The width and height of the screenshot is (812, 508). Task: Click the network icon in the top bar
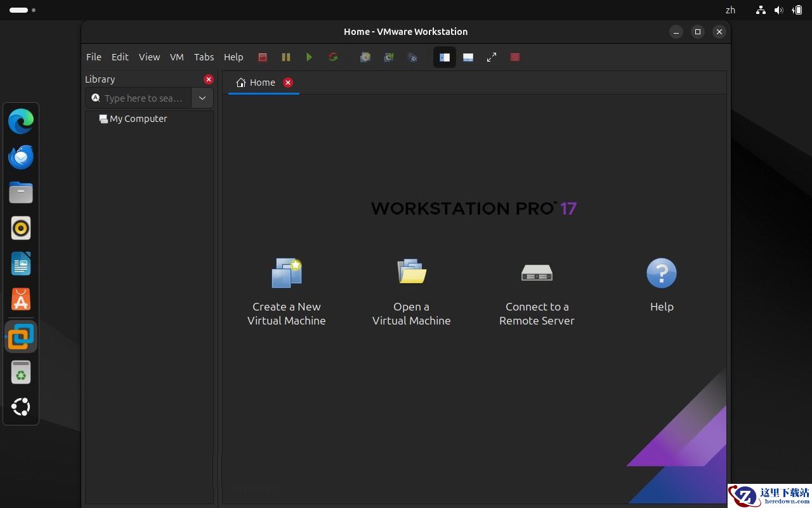(761, 10)
